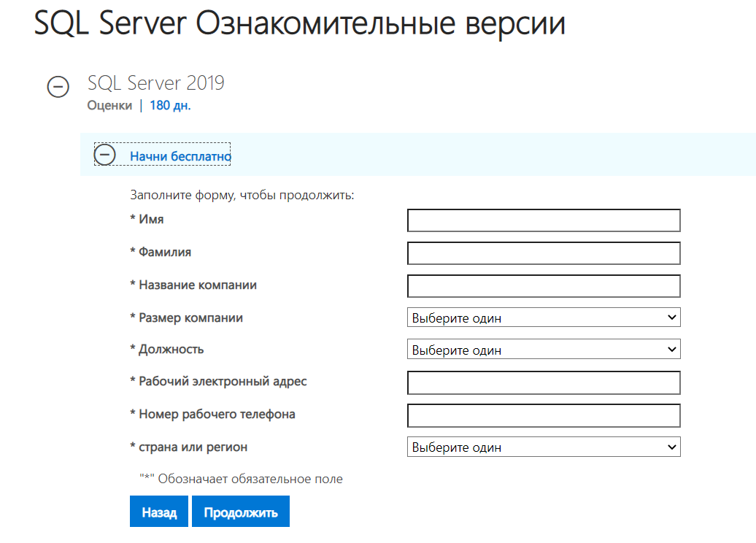Open the страна или регион dropdown
The width and height of the screenshot is (756, 543).
click(x=544, y=447)
